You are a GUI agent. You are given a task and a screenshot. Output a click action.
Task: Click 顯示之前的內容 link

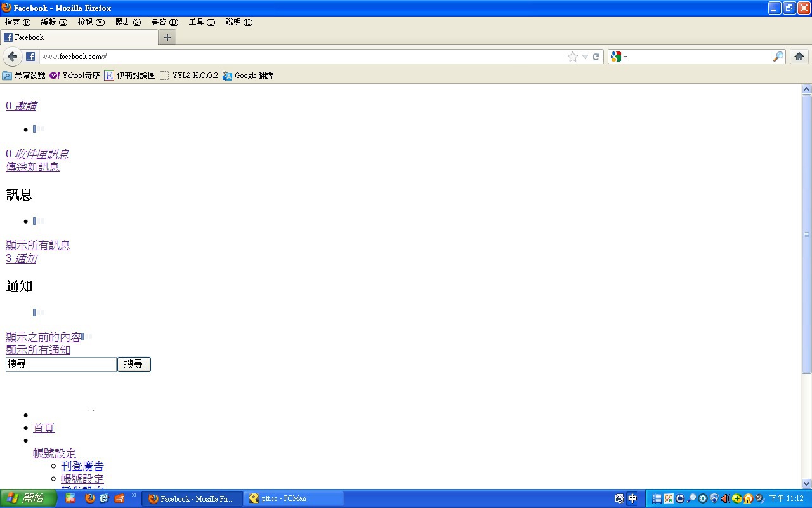coord(44,337)
